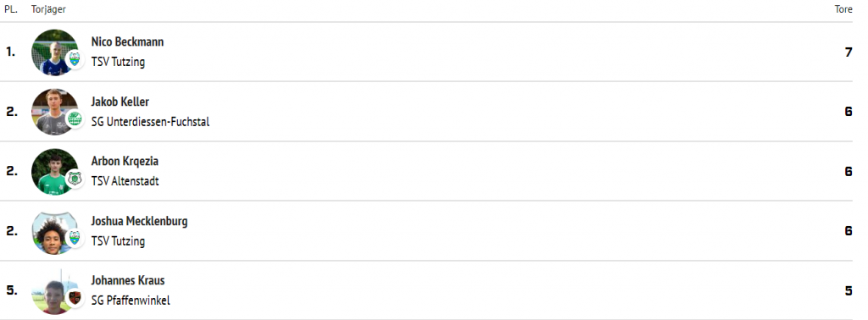This screenshot has width=868, height=320.
Task: Go to SG Unterdiessen-Fuchstal team page
Action: click(x=151, y=122)
